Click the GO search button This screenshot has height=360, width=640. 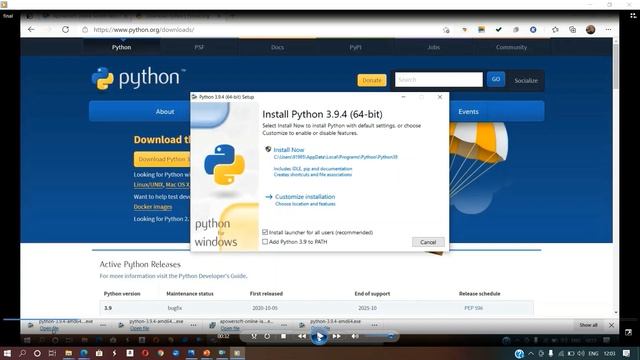[496, 79]
